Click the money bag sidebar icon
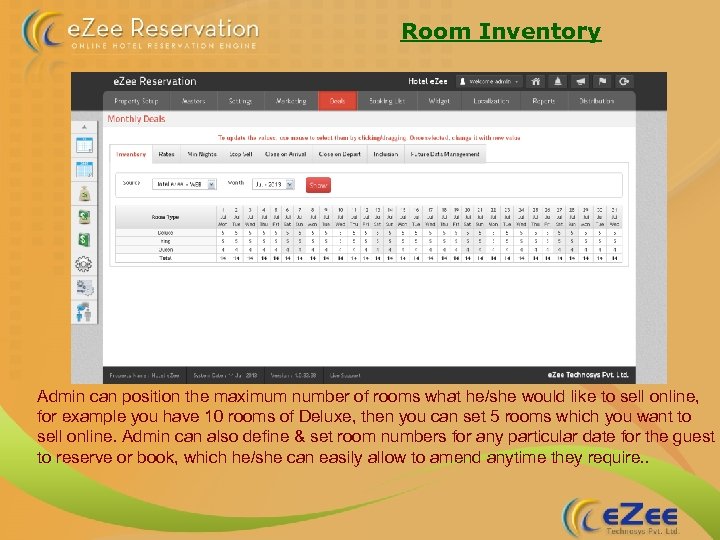The image size is (720, 540). pyautogui.click(x=84, y=194)
